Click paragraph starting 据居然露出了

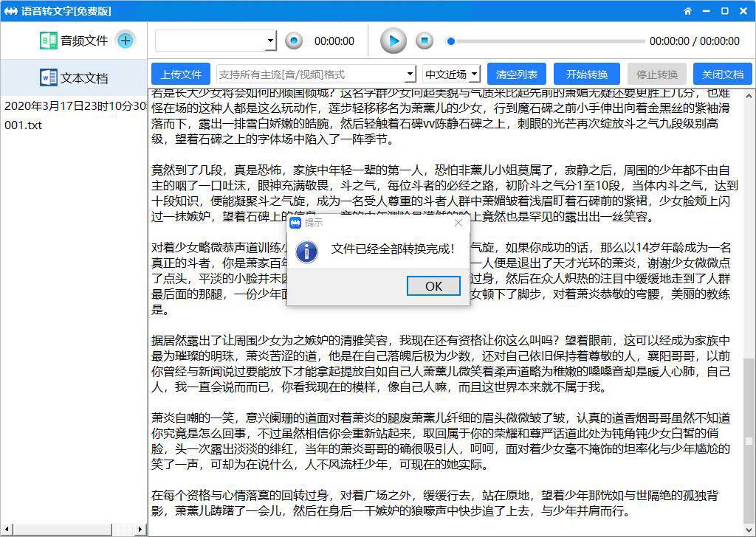point(441,364)
